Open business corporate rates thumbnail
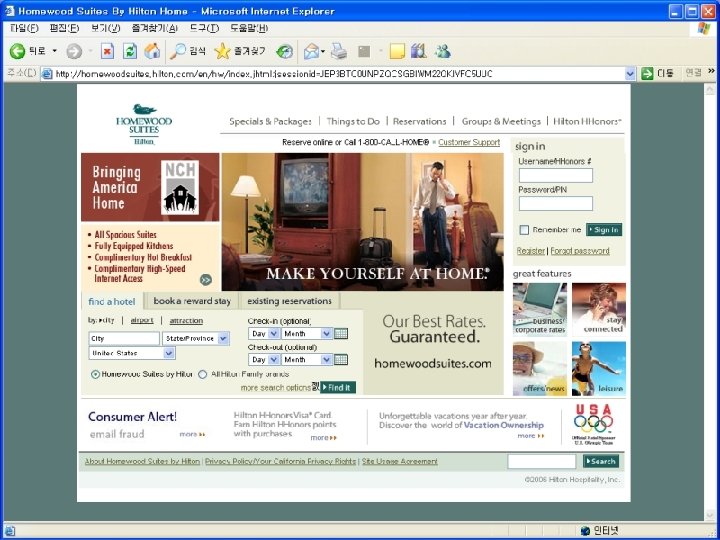This screenshot has width=720, height=540. (540, 309)
